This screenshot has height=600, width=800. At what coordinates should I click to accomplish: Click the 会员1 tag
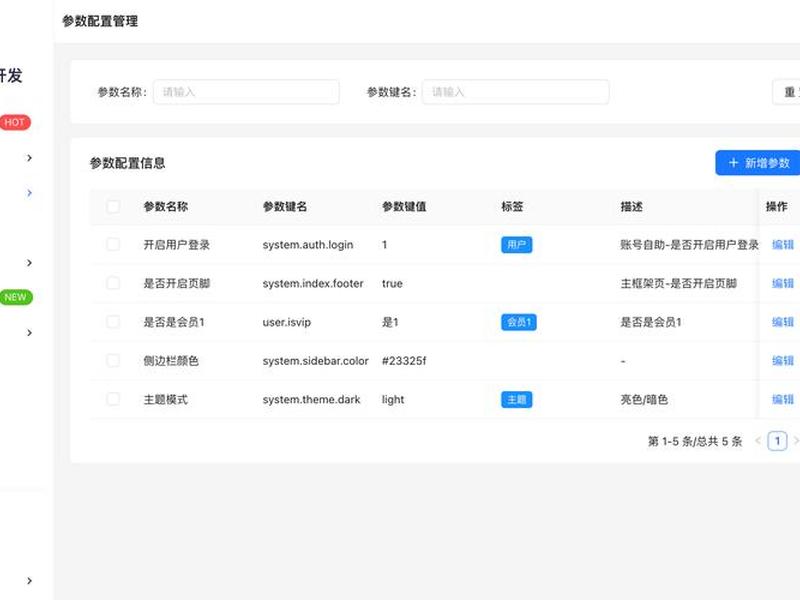click(518, 322)
